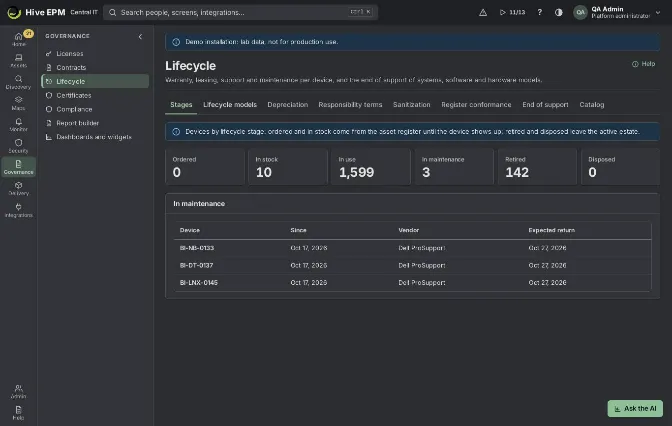Open Contracts in the Governance menu
The width and height of the screenshot is (672, 426).
coord(95,67)
